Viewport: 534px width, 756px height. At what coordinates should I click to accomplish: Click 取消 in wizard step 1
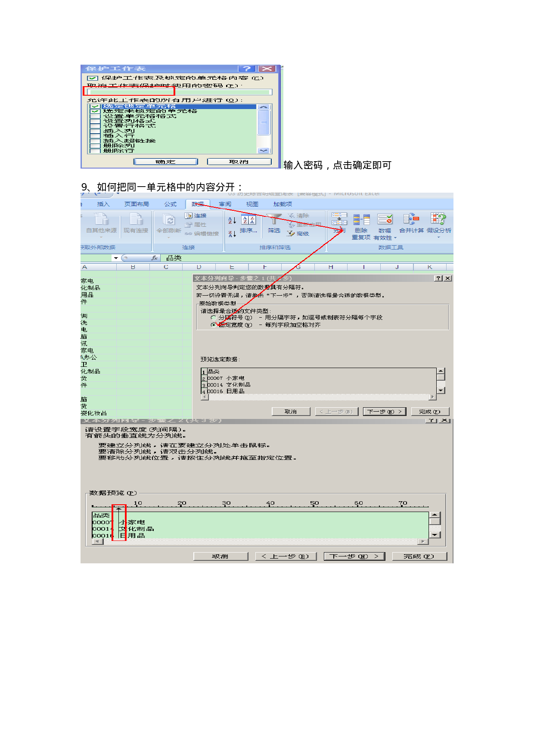point(291,412)
